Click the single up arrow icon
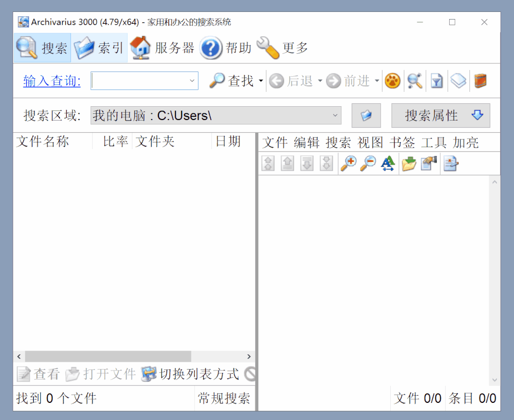Viewport: 514px width, 420px height. [x=287, y=163]
